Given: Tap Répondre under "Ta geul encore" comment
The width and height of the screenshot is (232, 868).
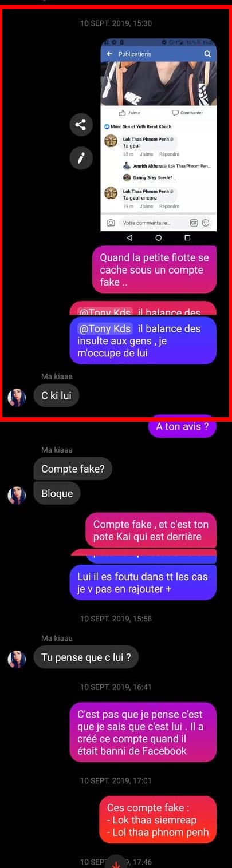Looking at the screenshot, I should click(169, 206).
